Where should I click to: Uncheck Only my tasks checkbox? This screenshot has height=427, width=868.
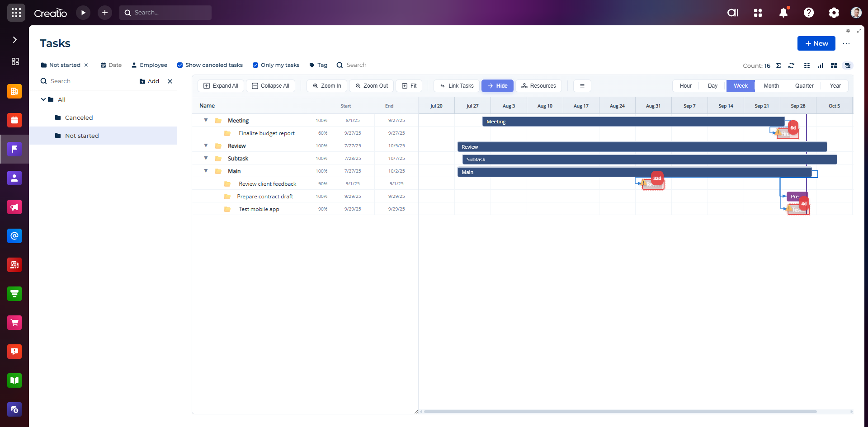click(255, 65)
